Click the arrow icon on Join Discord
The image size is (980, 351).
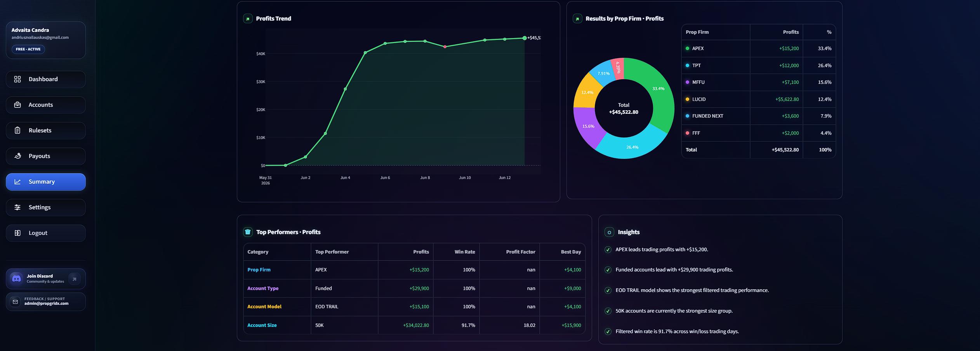(x=74, y=279)
